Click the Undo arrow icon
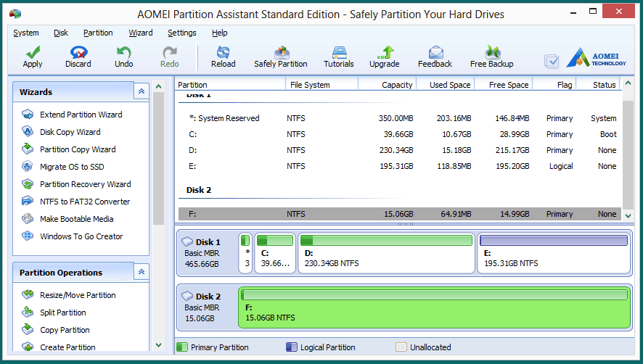Viewport: 643px width, 364px height. tap(123, 52)
